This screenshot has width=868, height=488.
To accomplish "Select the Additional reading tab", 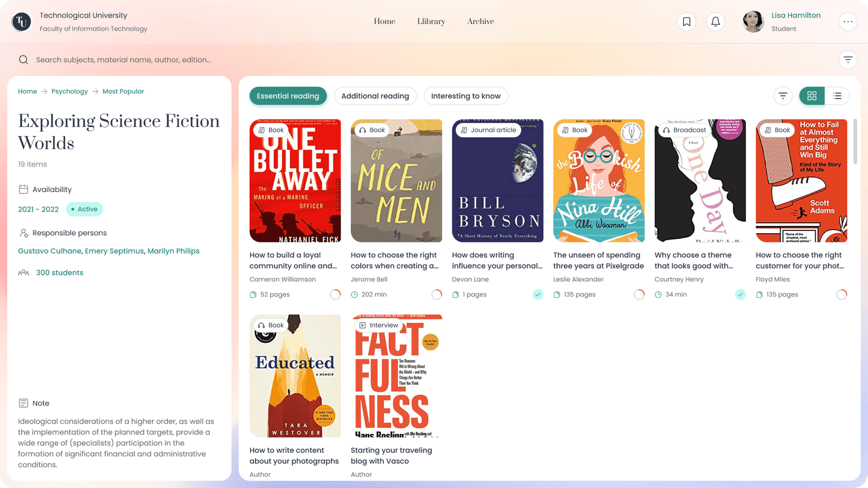I will click(x=375, y=96).
